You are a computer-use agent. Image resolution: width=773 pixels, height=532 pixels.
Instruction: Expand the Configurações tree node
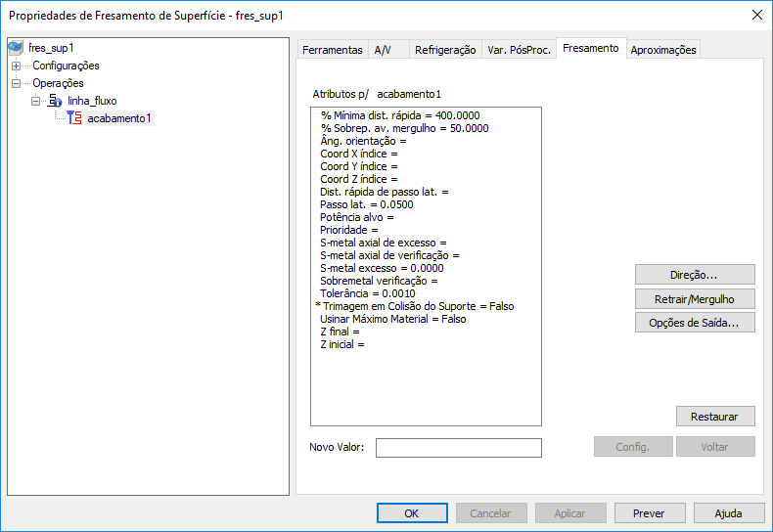tap(17, 66)
